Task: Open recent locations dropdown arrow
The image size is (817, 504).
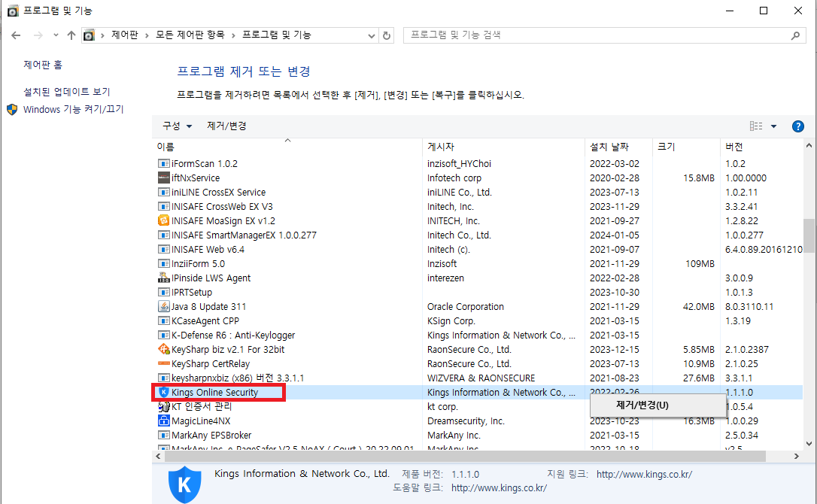Action: click(56, 35)
